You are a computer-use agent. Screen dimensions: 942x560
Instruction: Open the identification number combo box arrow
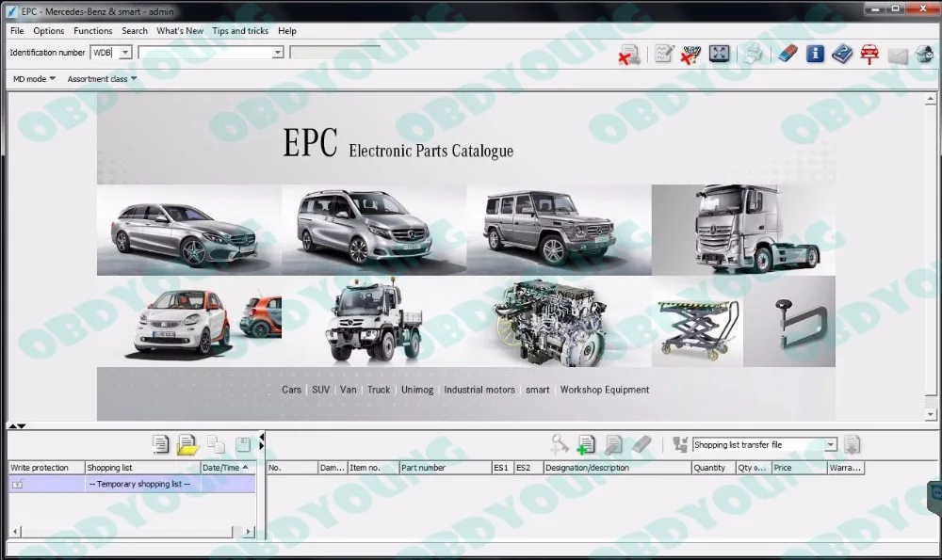[x=278, y=52]
